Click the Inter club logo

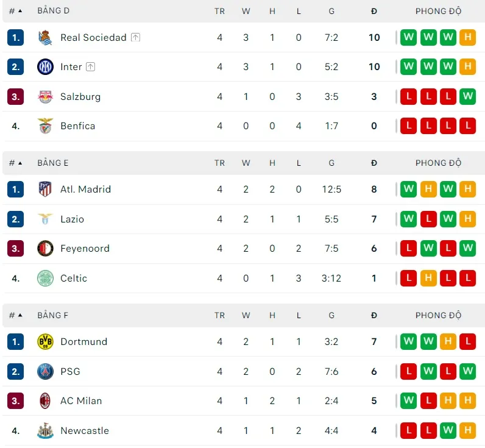coord(46,67)
